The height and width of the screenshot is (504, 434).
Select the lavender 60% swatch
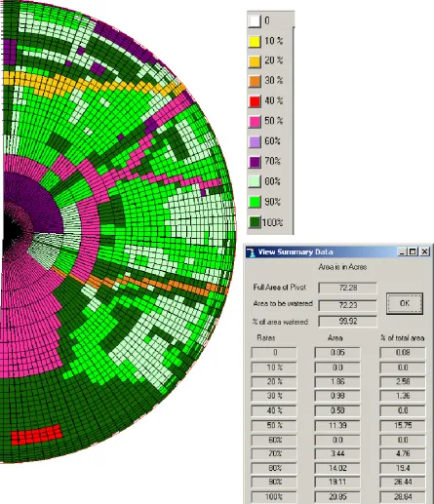(x=255, y=141)
